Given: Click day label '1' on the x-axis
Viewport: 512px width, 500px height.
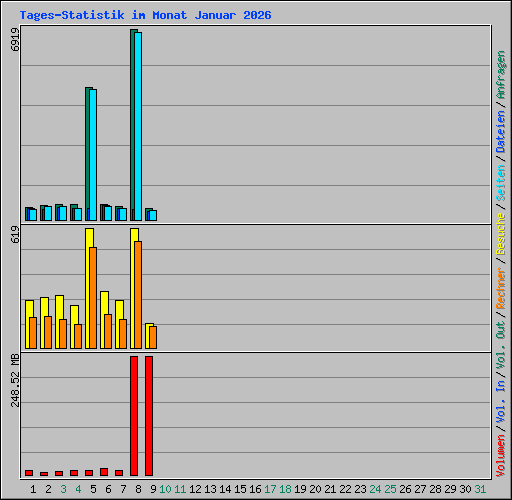Looking at the screenshot, I should [x=33, y=489].
